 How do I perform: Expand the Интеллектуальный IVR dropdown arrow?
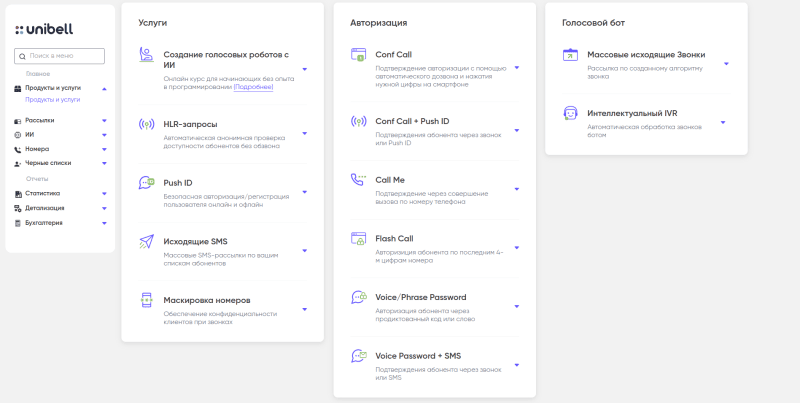(x=722, y=122)
